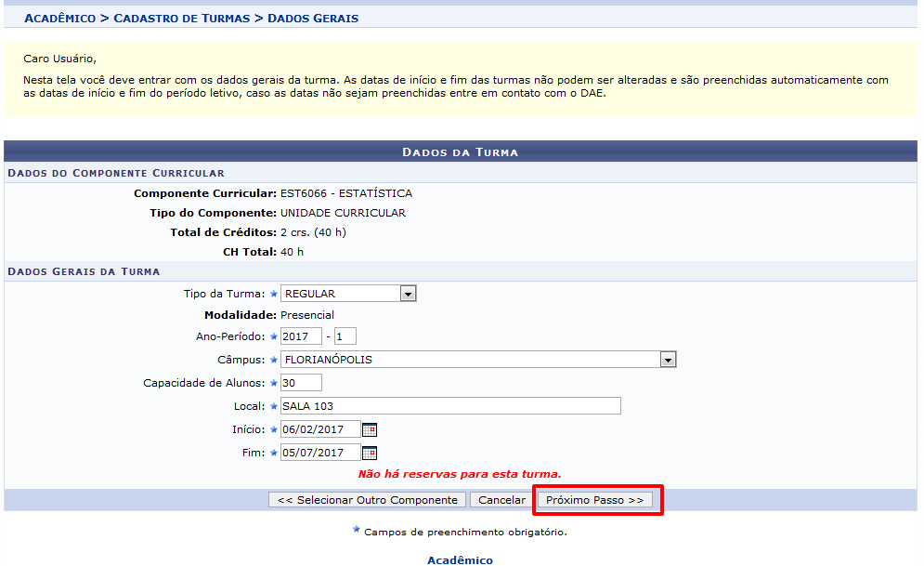Open the calendar picker beside Fim date
The height and width of the screenshot is (566, 924).
tap(370, 454)
